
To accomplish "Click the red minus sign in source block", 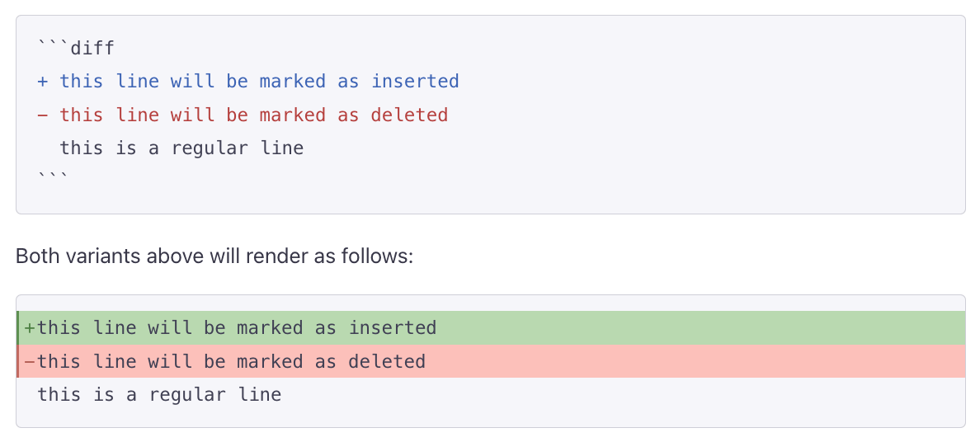I will (43, 115).
